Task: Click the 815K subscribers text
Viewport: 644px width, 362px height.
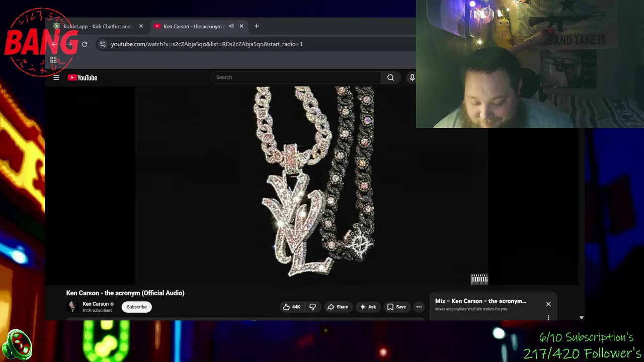Action: click(x=98, y=311)
